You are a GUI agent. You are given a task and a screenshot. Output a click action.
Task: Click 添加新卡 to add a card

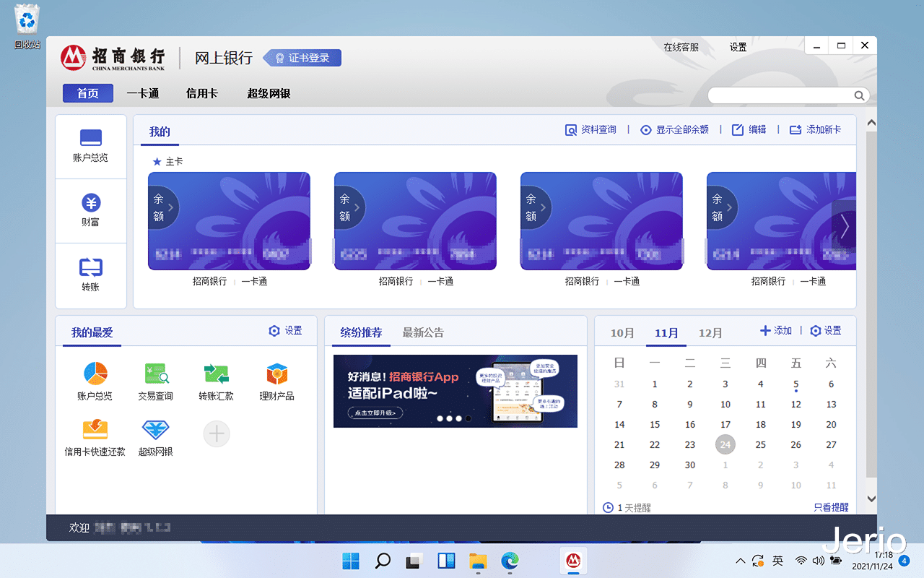point(816,130)
